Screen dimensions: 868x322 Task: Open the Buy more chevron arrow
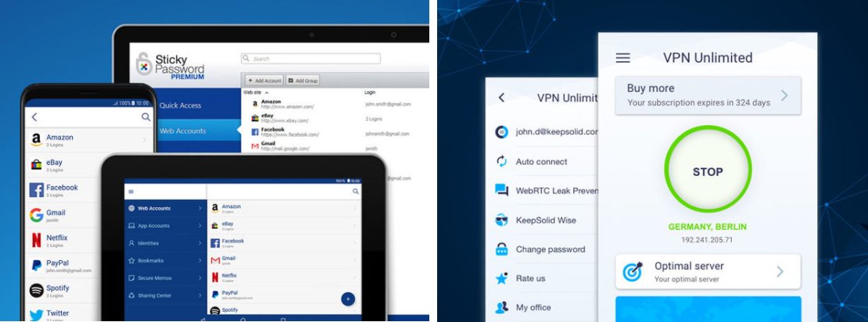coord(784,95)
